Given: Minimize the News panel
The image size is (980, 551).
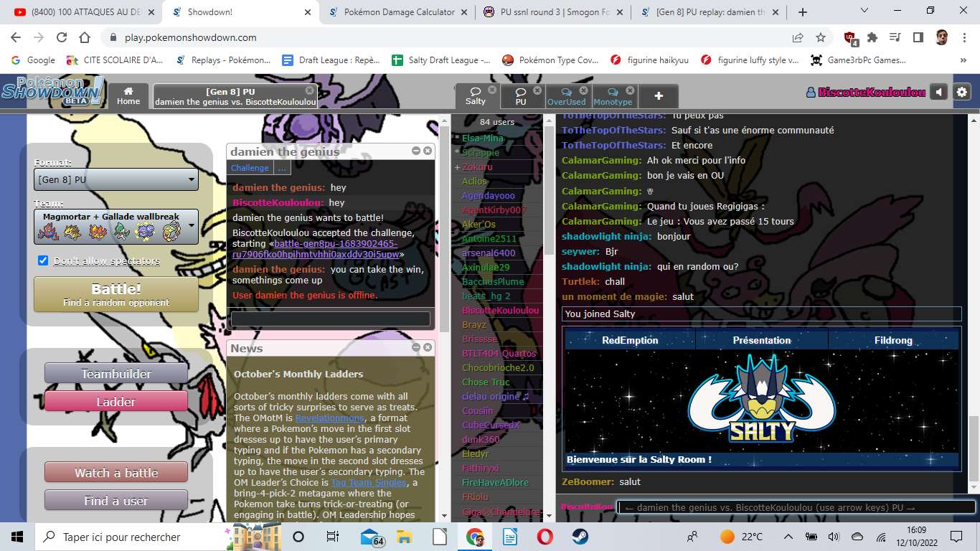Looking at the screenshot, I should 416,347.
